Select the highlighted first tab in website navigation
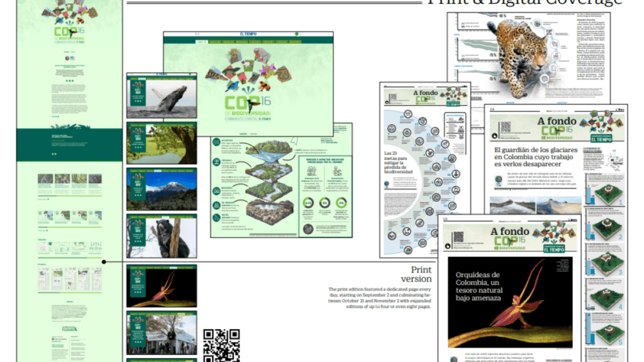This screenshot has width=644, height=362. [x=201, y=42]
